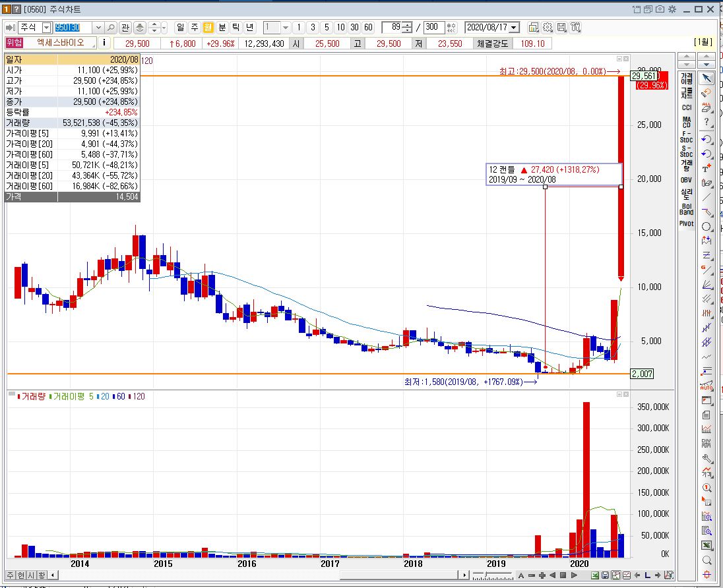Switch chart to weekly (주) period

pyautogui.click(x=194, y=28)
